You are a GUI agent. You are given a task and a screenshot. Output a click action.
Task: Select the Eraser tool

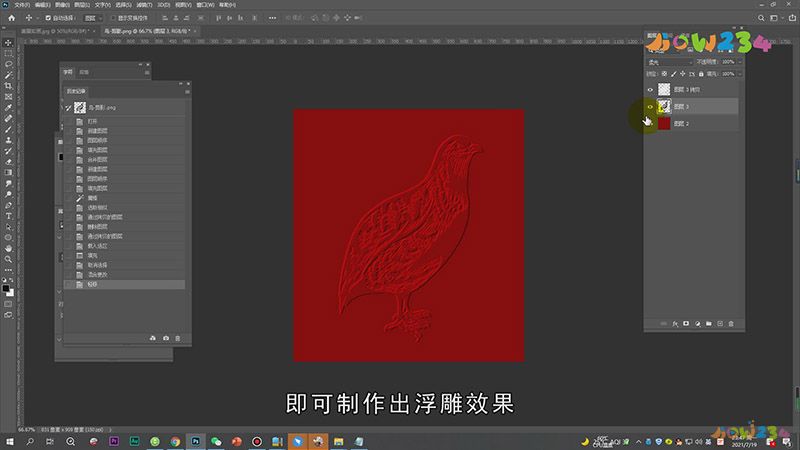(x=8, y=162)
